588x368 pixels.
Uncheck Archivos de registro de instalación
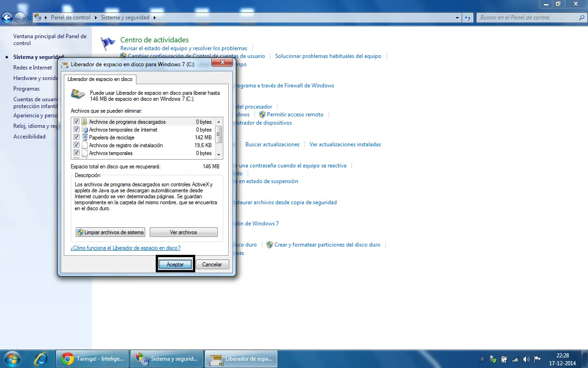tap(77, 145)
